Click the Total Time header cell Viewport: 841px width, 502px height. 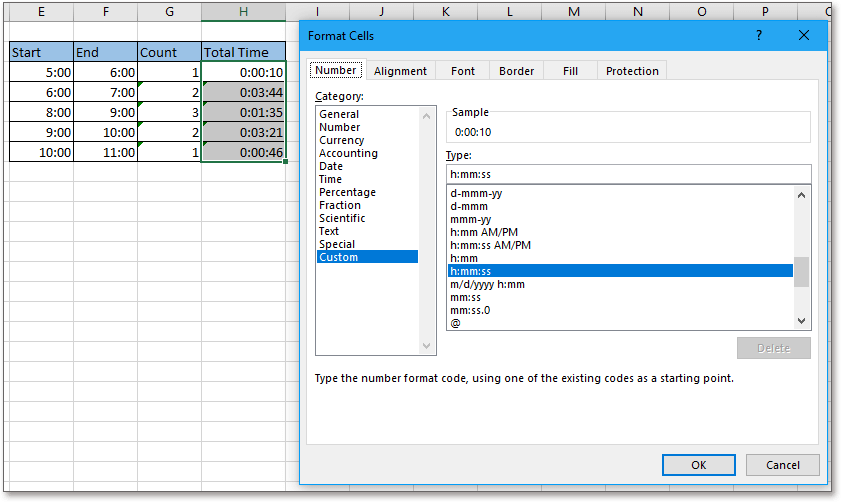(x=243, y=53)
